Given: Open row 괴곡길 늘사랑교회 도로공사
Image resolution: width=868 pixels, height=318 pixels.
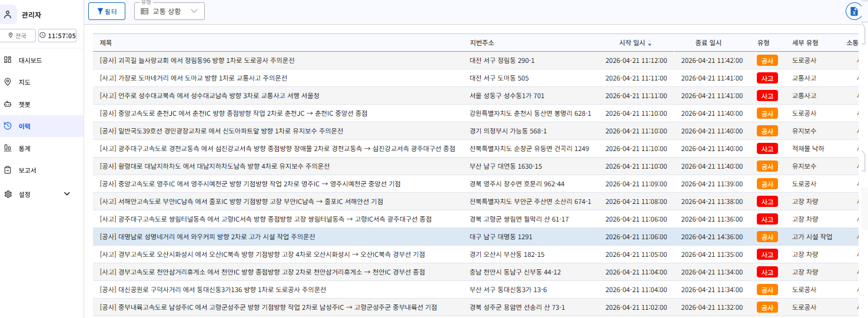Looking at the screenshot, I should [475, 61].
